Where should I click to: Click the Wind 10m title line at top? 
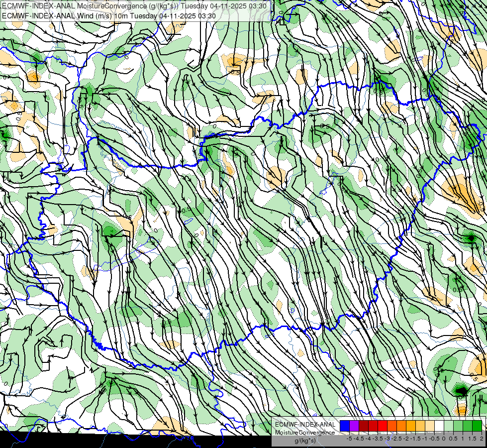tap(109, 15)
